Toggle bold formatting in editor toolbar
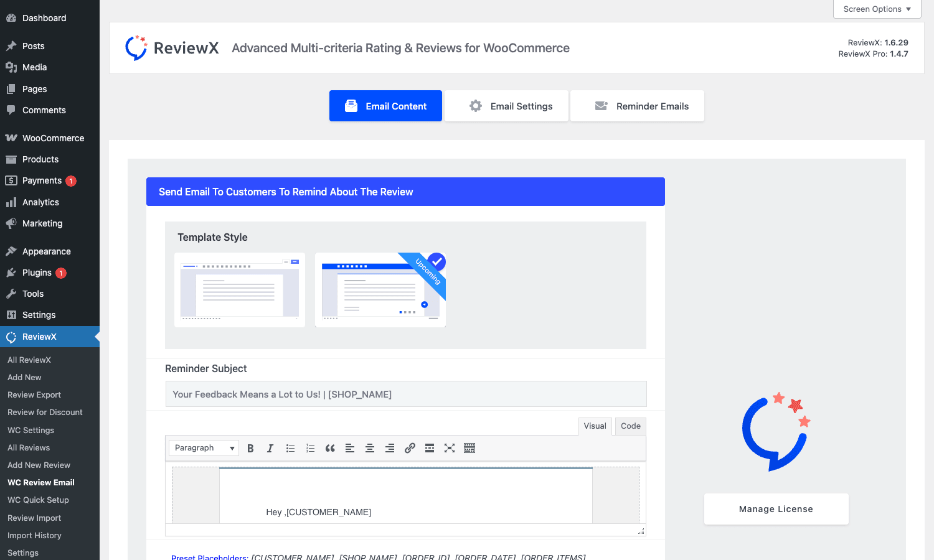This screenshot has height=560, width=934. click(250, 448)
